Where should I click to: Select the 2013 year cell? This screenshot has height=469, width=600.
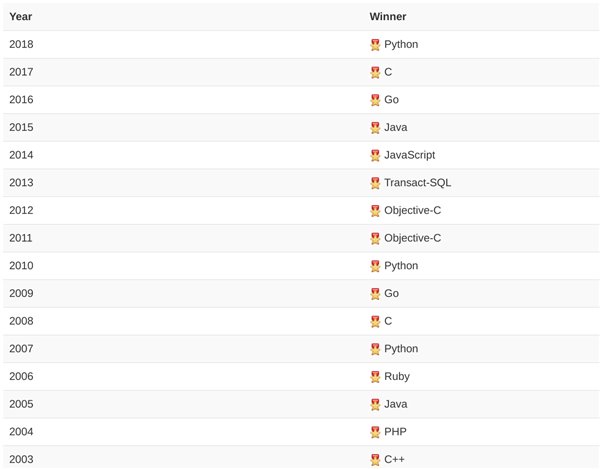pyautogui.click(x=21, y=182)
